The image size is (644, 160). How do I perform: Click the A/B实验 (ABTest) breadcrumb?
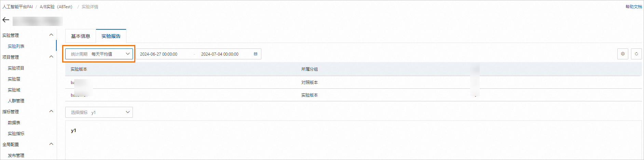56,7
